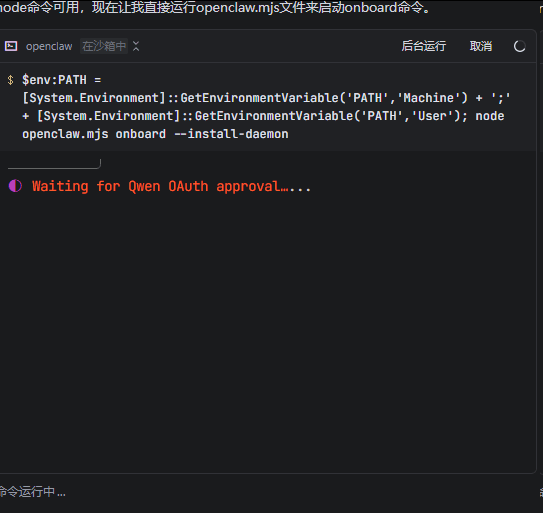This screenshot has height=513, width=543.
Task: Run the command in background via 后台运行
Action: pyautogui.click(x=424, y=46)
